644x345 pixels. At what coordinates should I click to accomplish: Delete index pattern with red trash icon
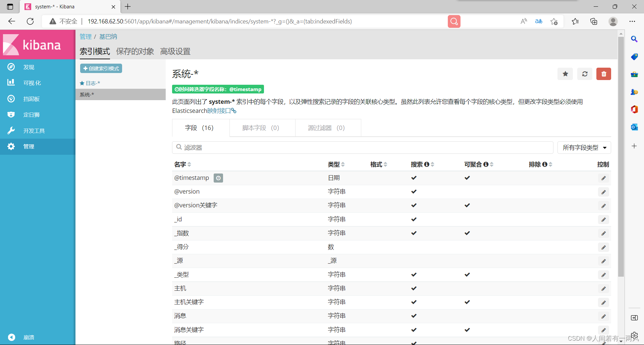point(604,74)
